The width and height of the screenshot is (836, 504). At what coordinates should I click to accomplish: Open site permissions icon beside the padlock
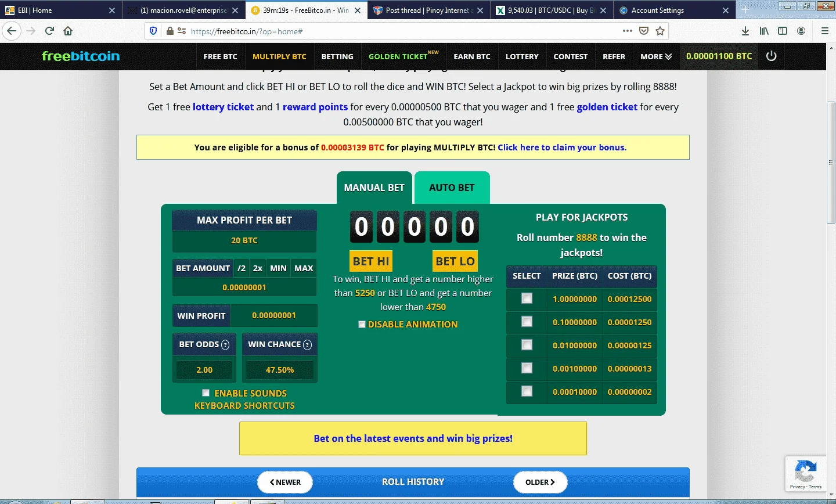pos(182,31)
